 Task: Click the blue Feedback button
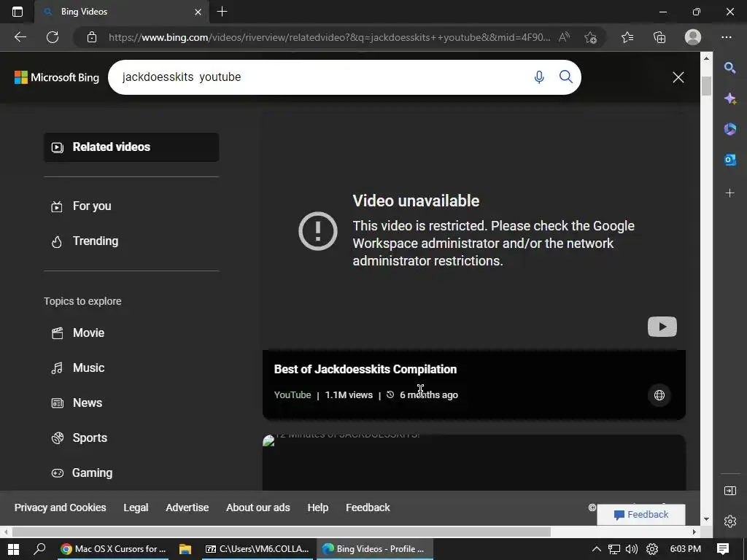click(641, 515)
